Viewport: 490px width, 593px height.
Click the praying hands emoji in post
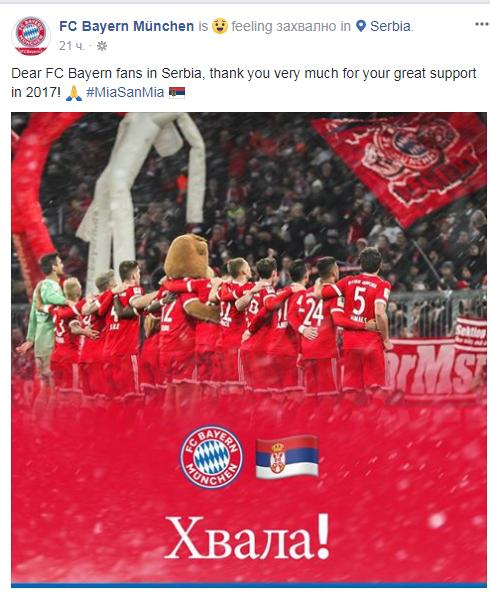(74, 93)
